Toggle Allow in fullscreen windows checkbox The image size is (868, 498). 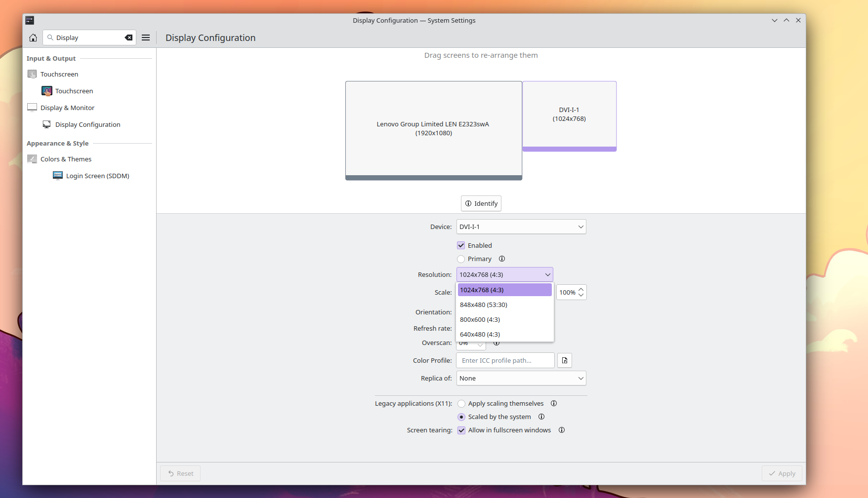pos(461,430)
